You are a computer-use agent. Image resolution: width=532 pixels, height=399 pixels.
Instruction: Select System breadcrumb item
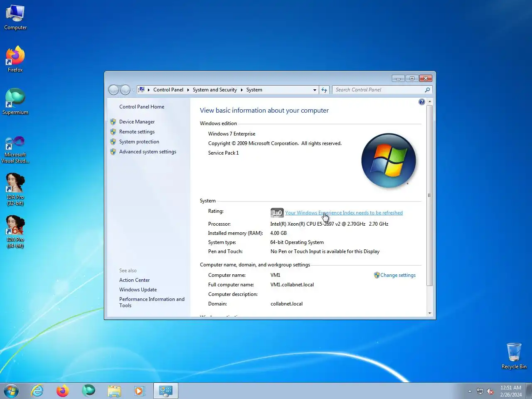point(254,90)
